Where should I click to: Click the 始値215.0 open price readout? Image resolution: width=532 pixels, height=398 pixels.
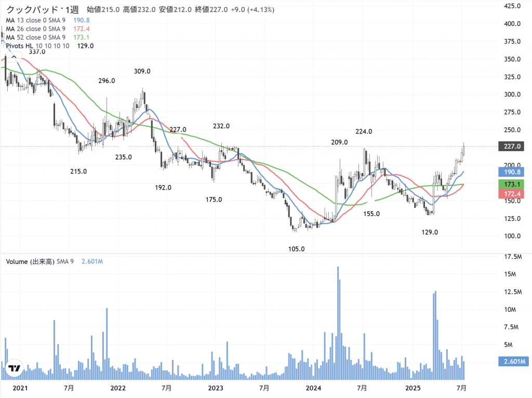[x=103, y=9]
